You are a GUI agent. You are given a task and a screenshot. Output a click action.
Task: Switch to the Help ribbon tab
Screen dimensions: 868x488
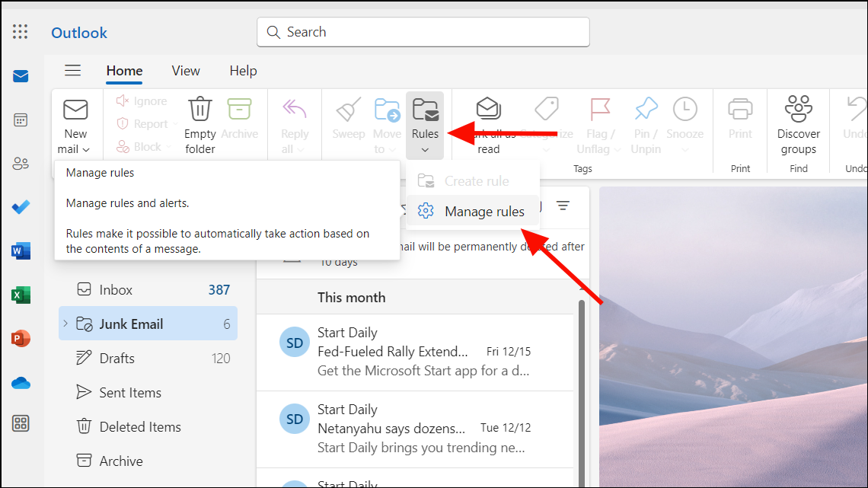[243, 71]
